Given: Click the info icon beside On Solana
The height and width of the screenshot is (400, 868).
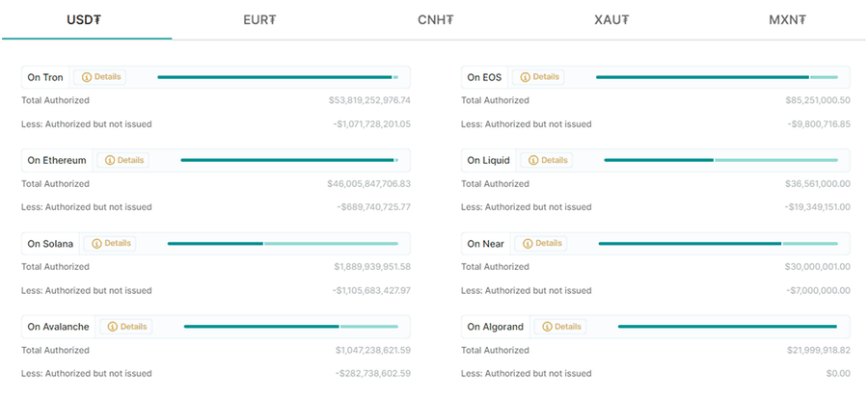Looking at the screenshot, I should coord(96,244).
